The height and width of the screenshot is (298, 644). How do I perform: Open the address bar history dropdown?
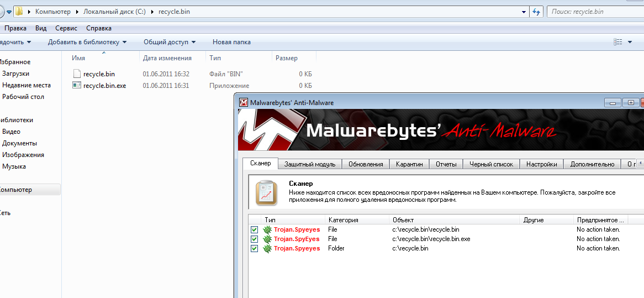point(524,12)
